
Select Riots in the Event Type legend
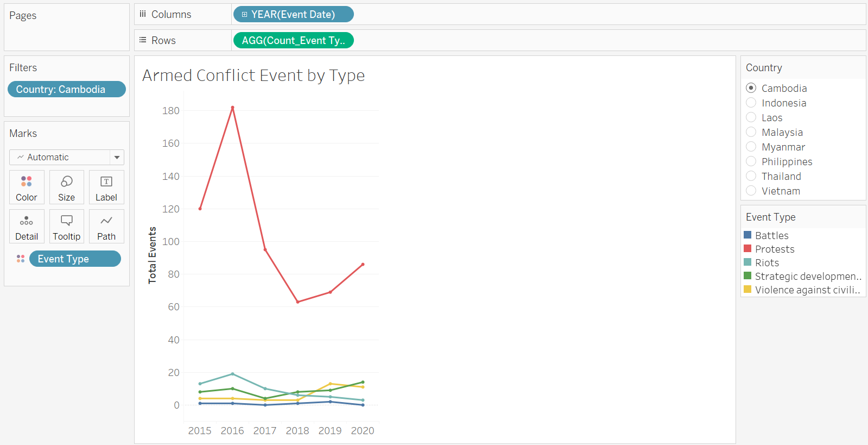click(766, 263)
